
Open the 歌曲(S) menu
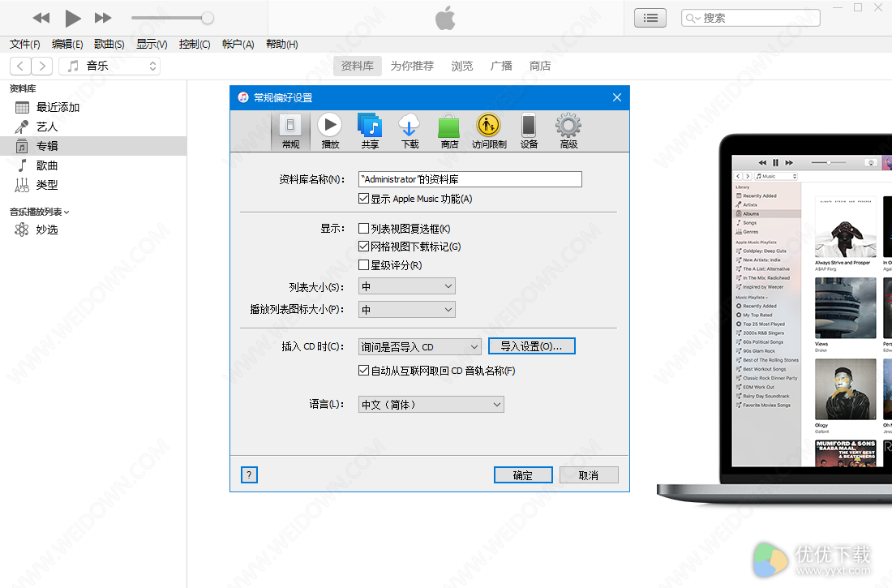click(x=109, y=45)
